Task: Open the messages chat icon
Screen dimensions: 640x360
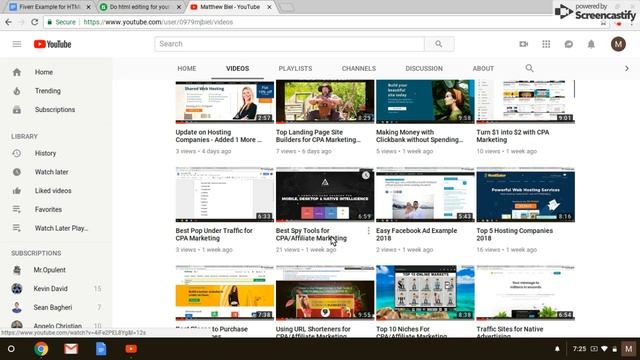Action: point(569,44)
